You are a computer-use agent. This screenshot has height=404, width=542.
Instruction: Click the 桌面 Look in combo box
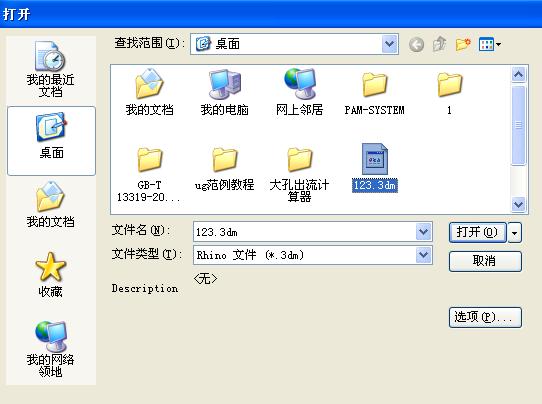[x=294, y=44]
